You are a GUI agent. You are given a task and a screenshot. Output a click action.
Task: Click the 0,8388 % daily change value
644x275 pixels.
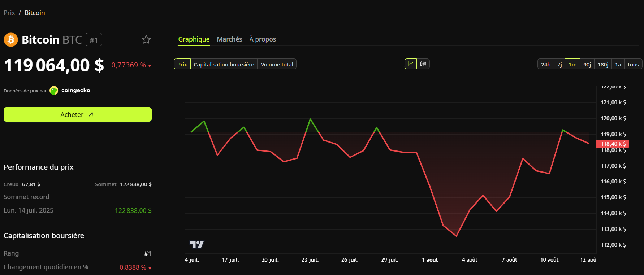pos(133,267)
